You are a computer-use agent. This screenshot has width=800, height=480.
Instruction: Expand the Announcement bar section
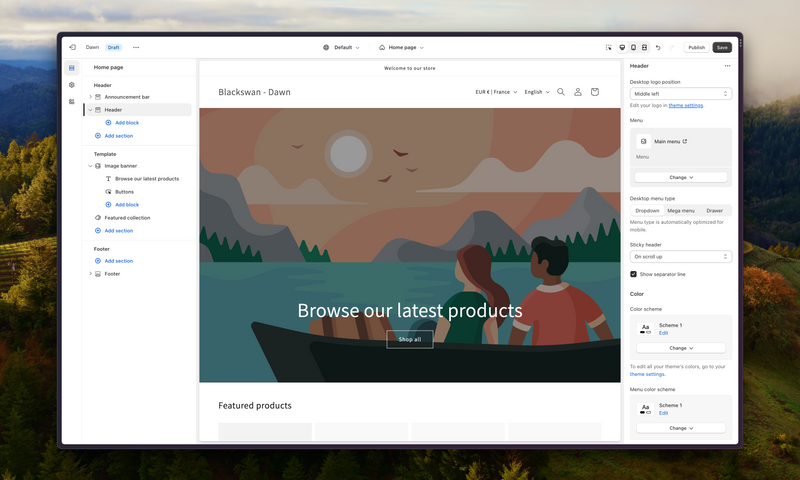(x=90, y=97)
